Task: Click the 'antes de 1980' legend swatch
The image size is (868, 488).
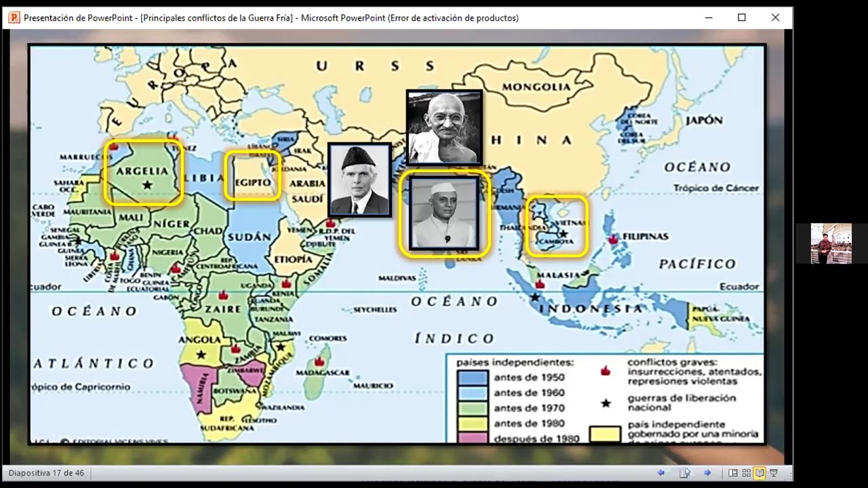Action: click(x=472, y=423)
